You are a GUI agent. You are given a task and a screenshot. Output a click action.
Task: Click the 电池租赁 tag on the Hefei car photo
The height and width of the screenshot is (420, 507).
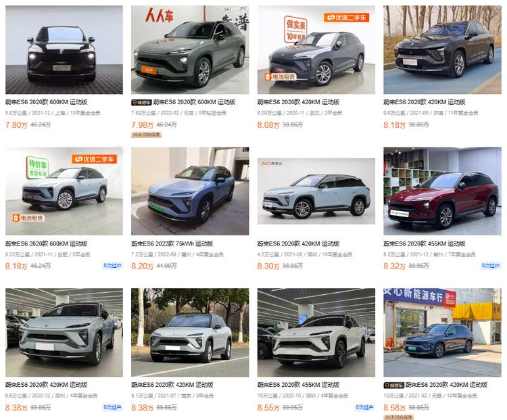coord(28,218)
